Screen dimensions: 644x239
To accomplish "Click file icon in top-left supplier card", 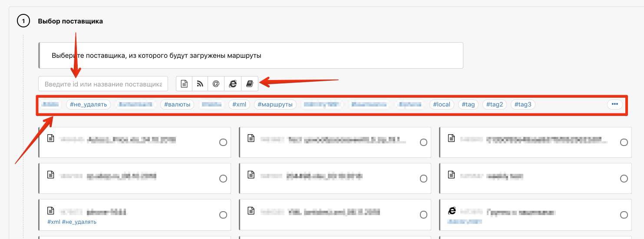I will point(51,138).
